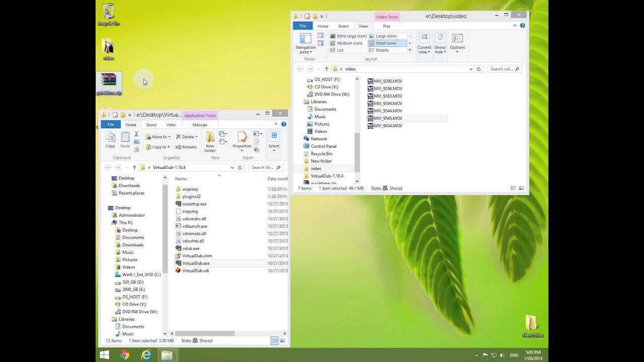Click Copy path icon in Clipboard group

(136, 142)
